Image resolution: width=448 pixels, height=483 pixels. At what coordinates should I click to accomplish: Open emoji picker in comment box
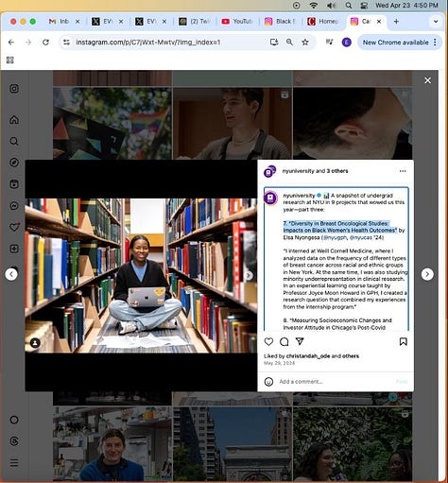click(x=268, y=382)
